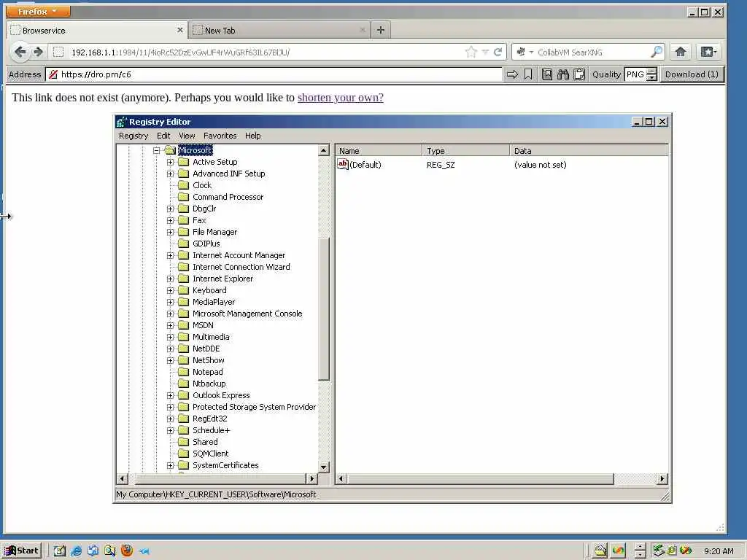This screenshot has width=747, height=560.
Task: Click the registry tree vertical scrollbar up arrow
Action: tap(323, 150)
